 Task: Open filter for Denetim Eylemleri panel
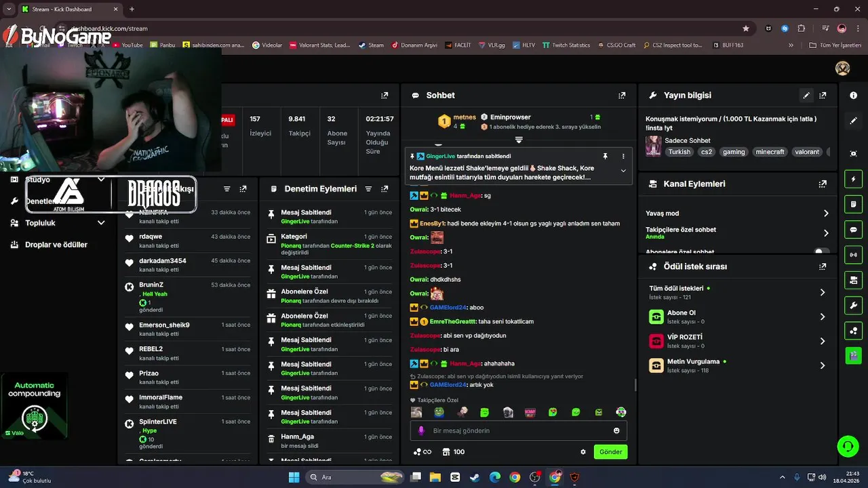(368, 189)
